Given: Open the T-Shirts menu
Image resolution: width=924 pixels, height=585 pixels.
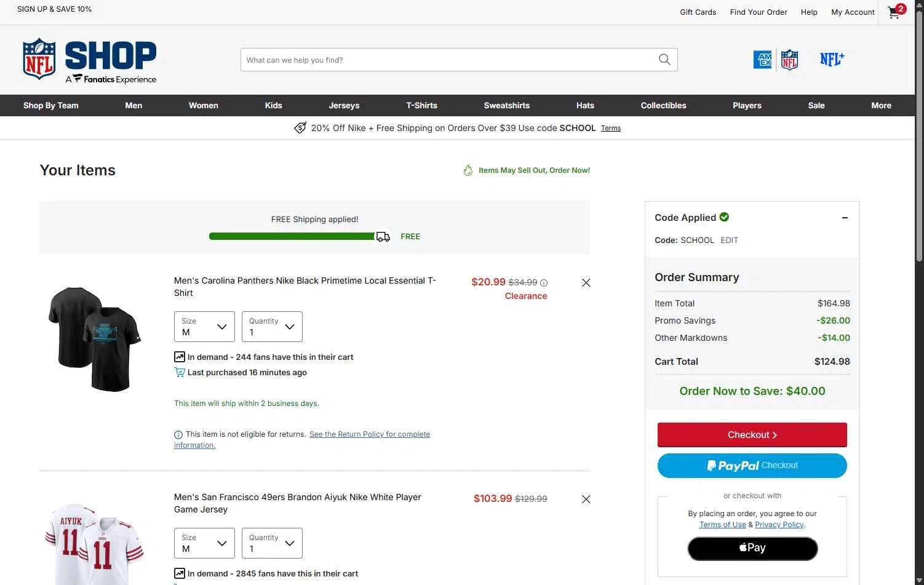Looking at the screenshot, I should pos(421,105).
